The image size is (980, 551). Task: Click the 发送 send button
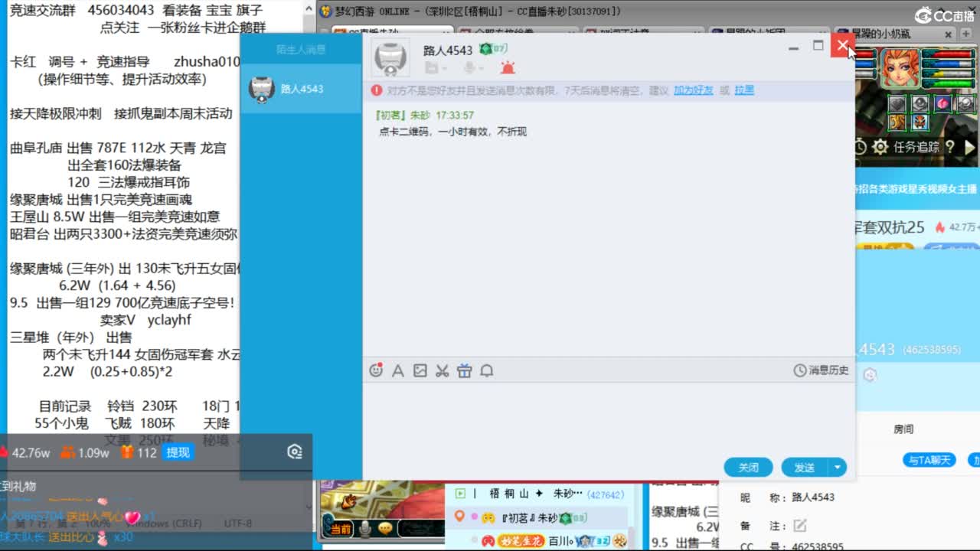[805, 467]
